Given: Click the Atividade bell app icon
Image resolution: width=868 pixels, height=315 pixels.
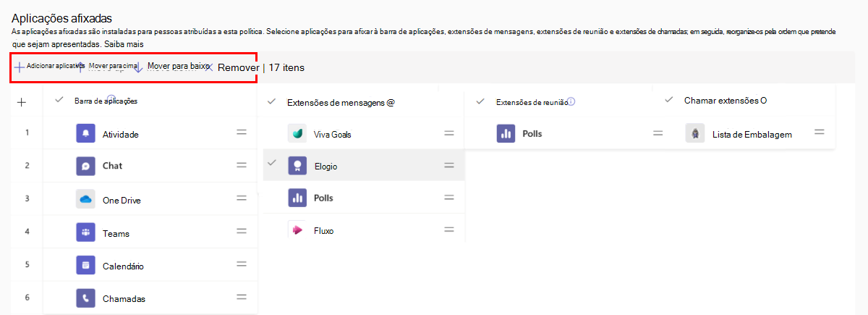Looking at the screenshot, I should [85, 134].
